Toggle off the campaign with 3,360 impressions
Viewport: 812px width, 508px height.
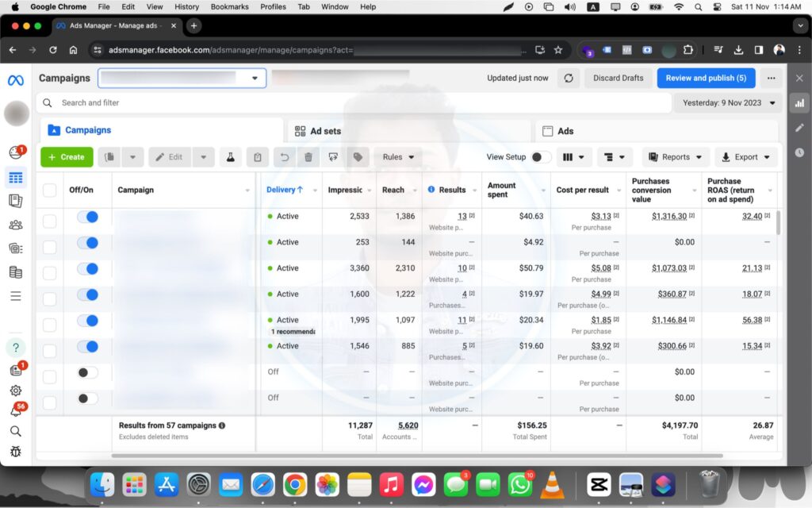pos(87,268)
